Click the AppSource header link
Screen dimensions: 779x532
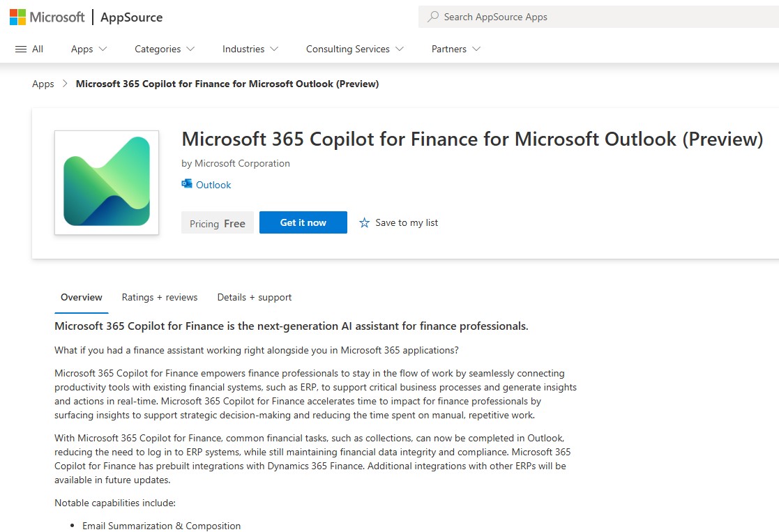coord(132,17)
